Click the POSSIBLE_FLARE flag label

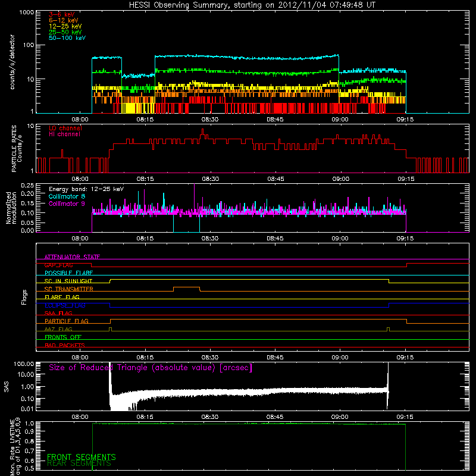[x=68, y=273]
